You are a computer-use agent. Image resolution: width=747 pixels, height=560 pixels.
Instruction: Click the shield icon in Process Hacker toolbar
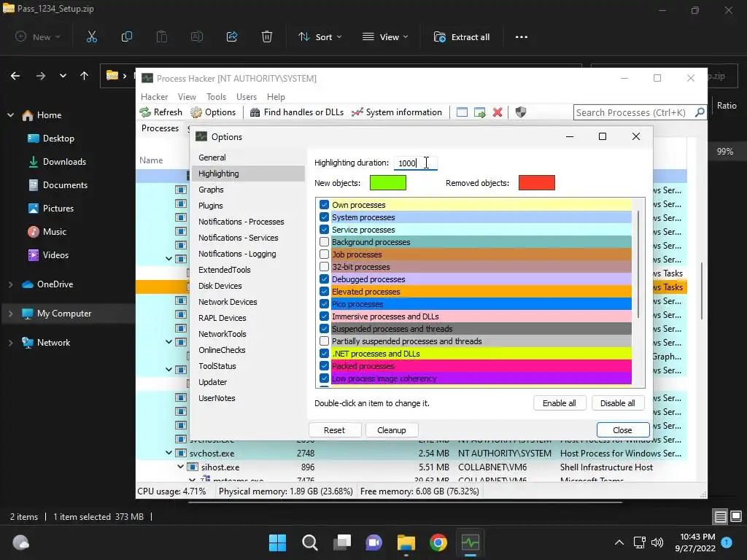(521, 112)
